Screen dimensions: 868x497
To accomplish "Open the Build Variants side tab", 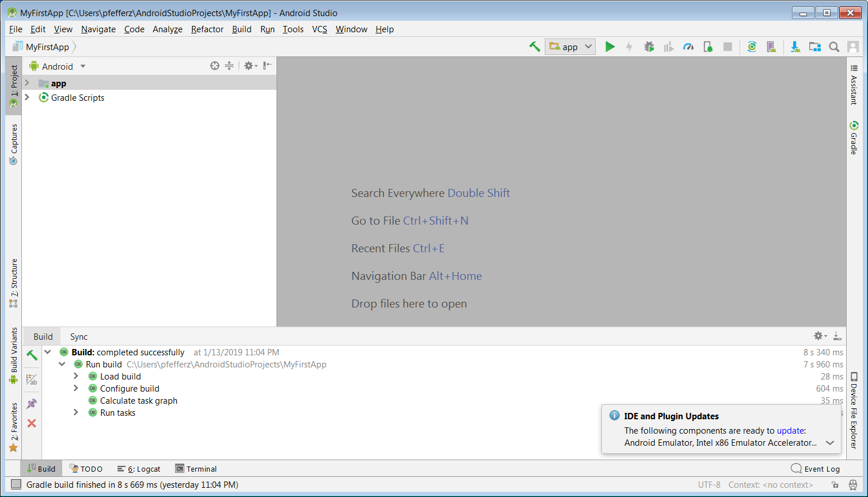I will pos(14,356).
